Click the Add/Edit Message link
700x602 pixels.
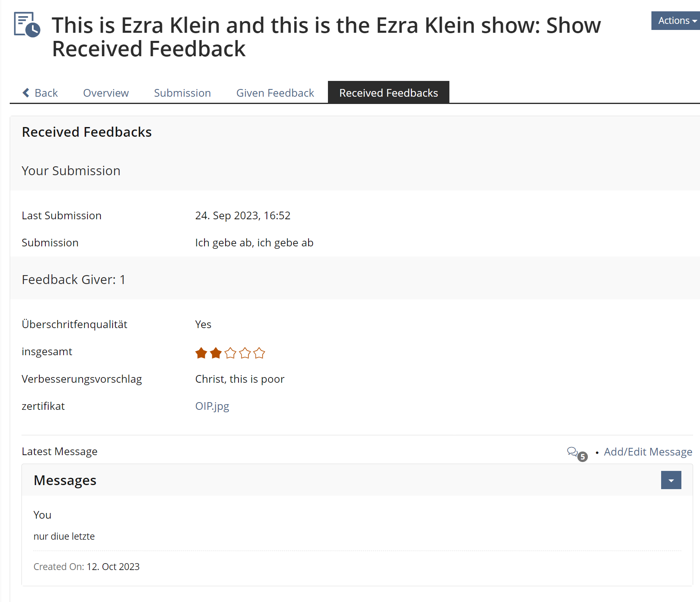(648, 452)
